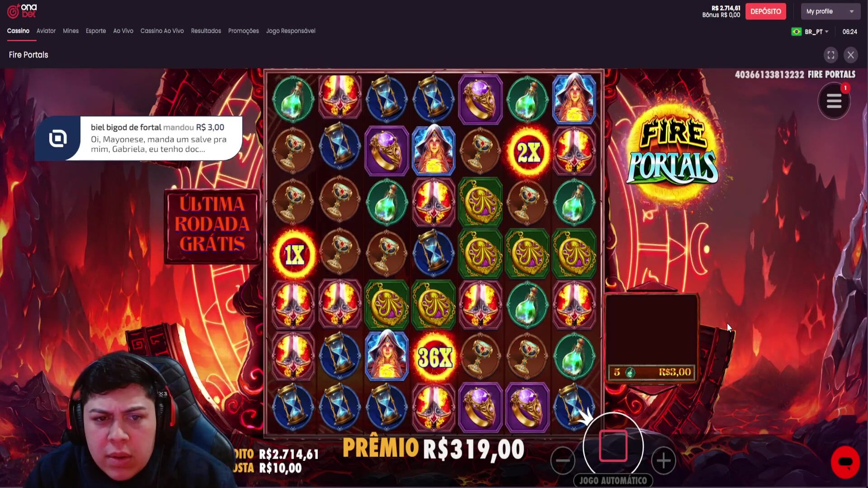868x488 pixels.
Task: Click the onabet logo
Action: [x=22, y=11]
